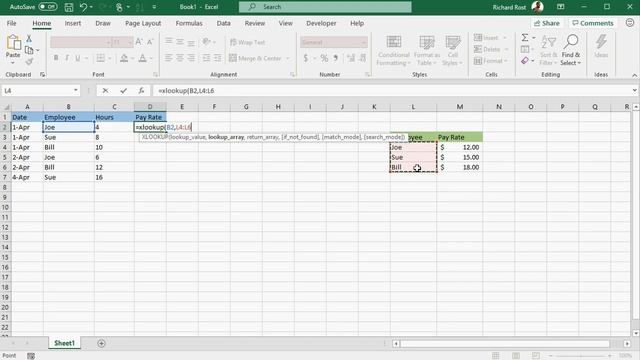
Task: Click the Cut scissors icon
Action: coord(29,39)
